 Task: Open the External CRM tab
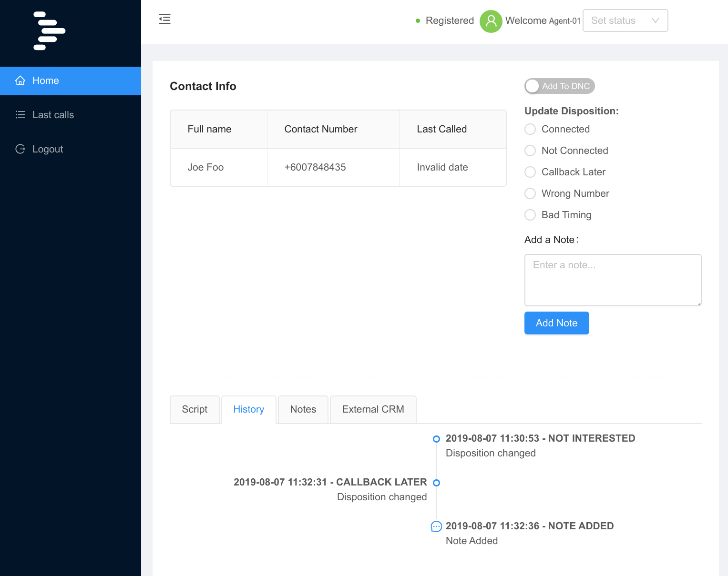(373, 409)
